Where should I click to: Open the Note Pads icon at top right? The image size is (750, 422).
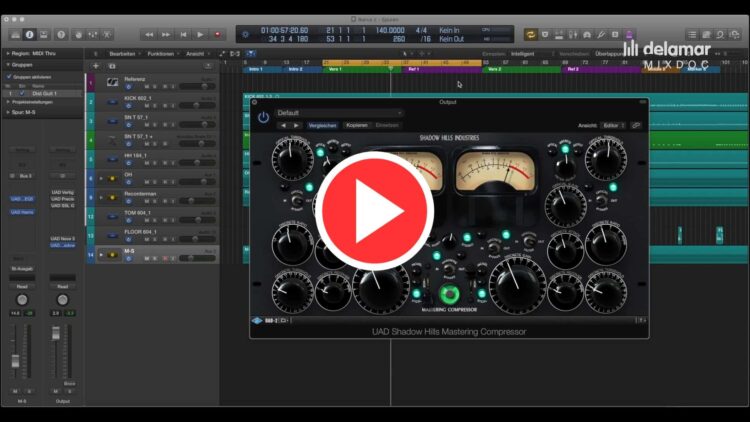point(706,35)
